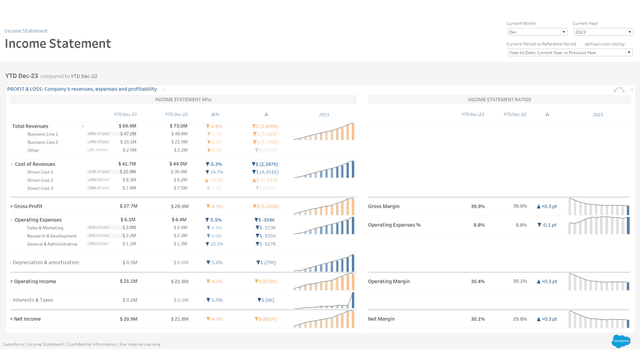Open the Current Month dropdown showing Dec
This screenshot has width=640, height=363.
click(537, 32)
